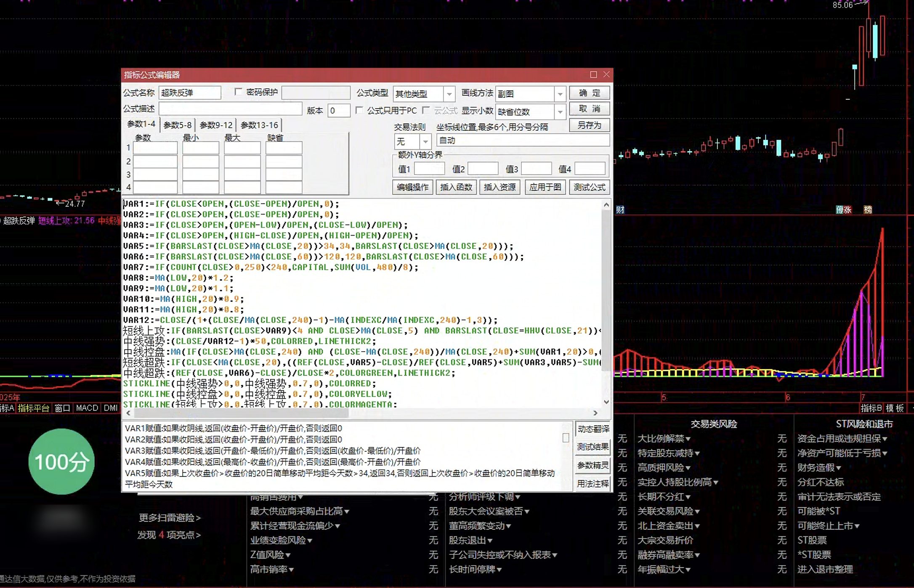Viewport: 914px width, 588px height.
Task: Switch to the 参数1-4 tab
Action: click(141, 124)
